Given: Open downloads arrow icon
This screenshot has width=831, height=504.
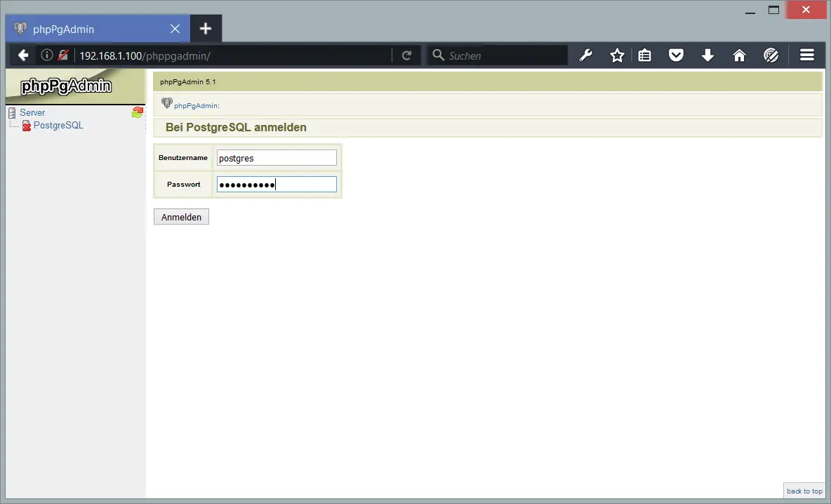Looking at the screenshot, I should (x=707, y=55).
